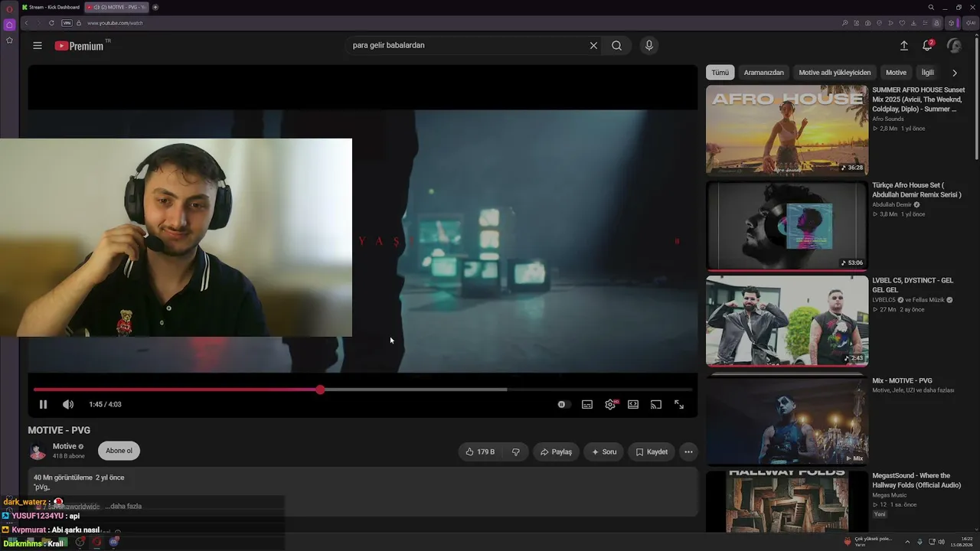This screenshot has height=551, width=980.
Task: Save the video with Kaydet
Action: pyautogui.click(x=652, y=452)
